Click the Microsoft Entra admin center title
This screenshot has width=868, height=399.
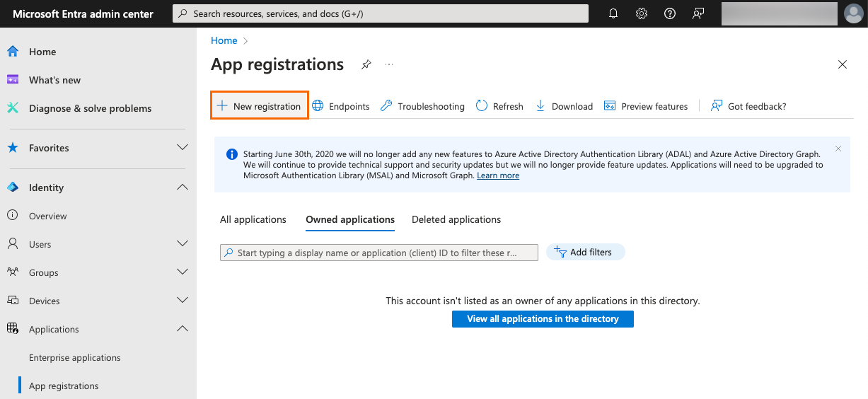[x=83, y=13]
